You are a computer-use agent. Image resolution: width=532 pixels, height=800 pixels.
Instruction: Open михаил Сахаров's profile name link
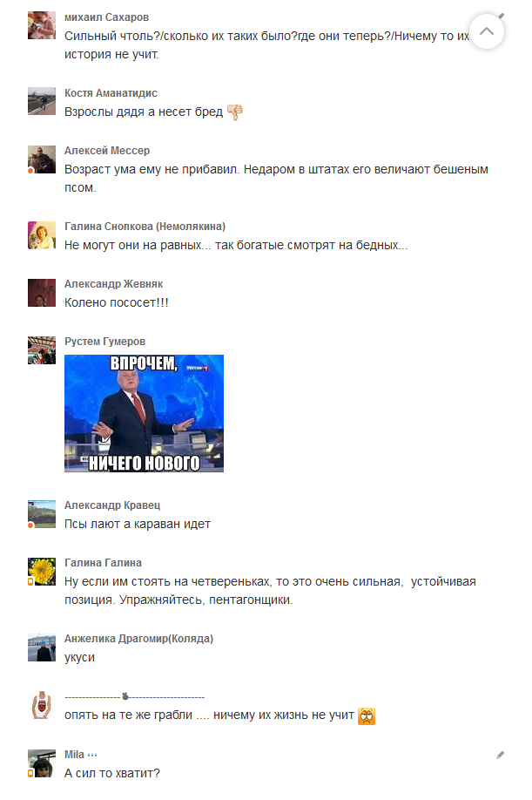click(106, 17)
